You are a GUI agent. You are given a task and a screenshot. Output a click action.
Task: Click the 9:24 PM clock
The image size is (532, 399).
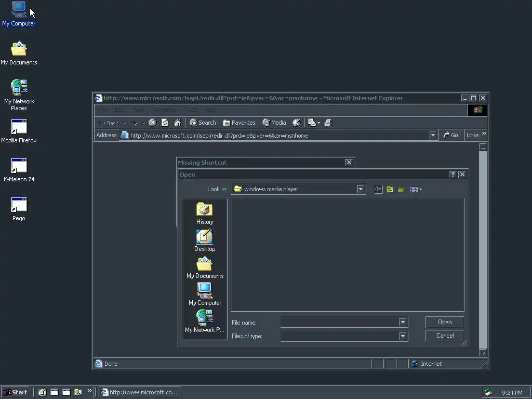(512, 393)
